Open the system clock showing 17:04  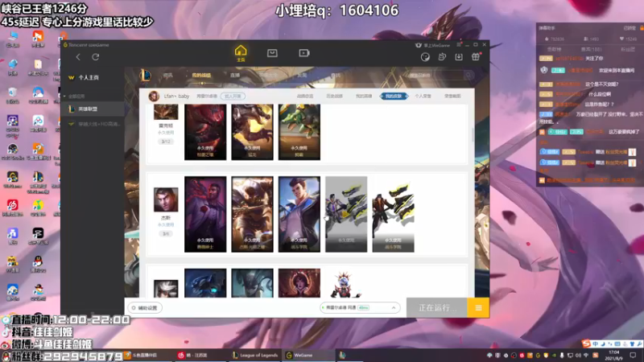pyautogui.click(x=613, y=355)
